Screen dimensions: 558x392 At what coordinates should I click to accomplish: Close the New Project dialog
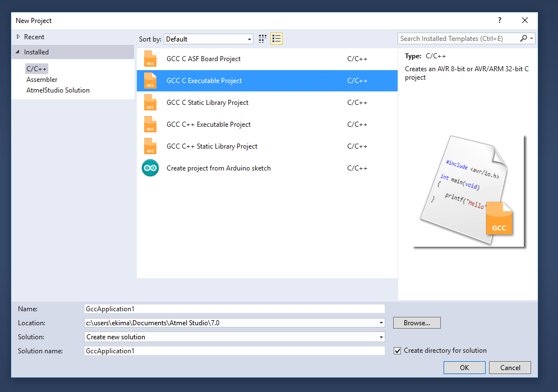point(525,20)
